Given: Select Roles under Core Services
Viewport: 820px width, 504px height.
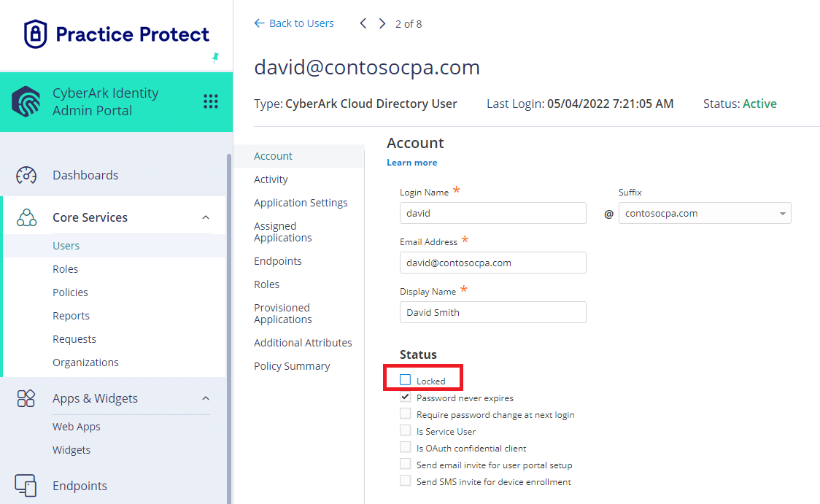Looking at the screenshot, I should [66, 269].
